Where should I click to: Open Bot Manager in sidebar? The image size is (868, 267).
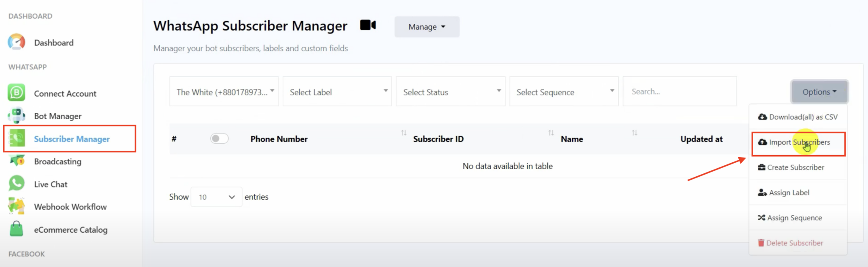(58, 116)
